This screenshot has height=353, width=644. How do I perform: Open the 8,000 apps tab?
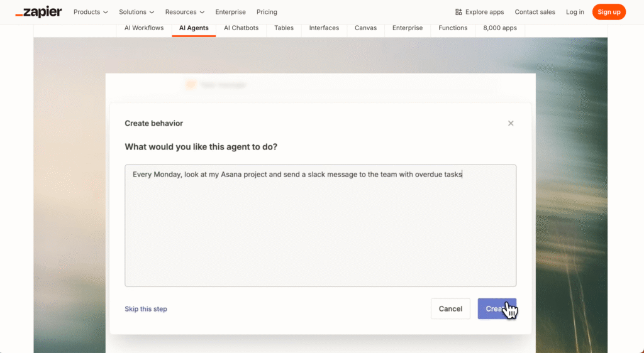500,28
